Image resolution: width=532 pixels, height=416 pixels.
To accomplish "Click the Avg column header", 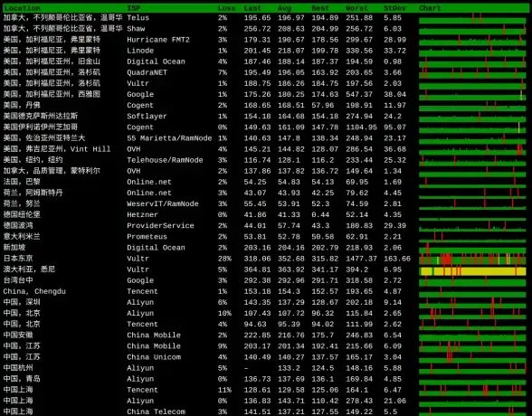I will [284, 8].
